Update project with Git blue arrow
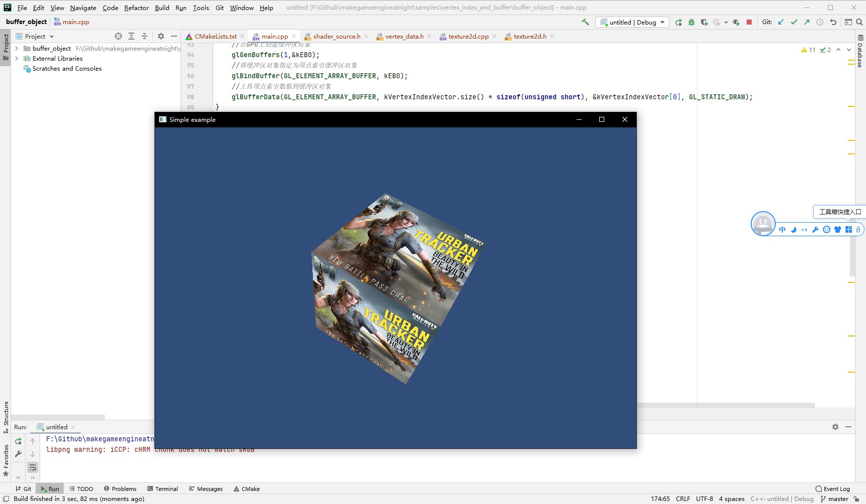This screenshot has height=504, width=866. click(x=781, y=22)
